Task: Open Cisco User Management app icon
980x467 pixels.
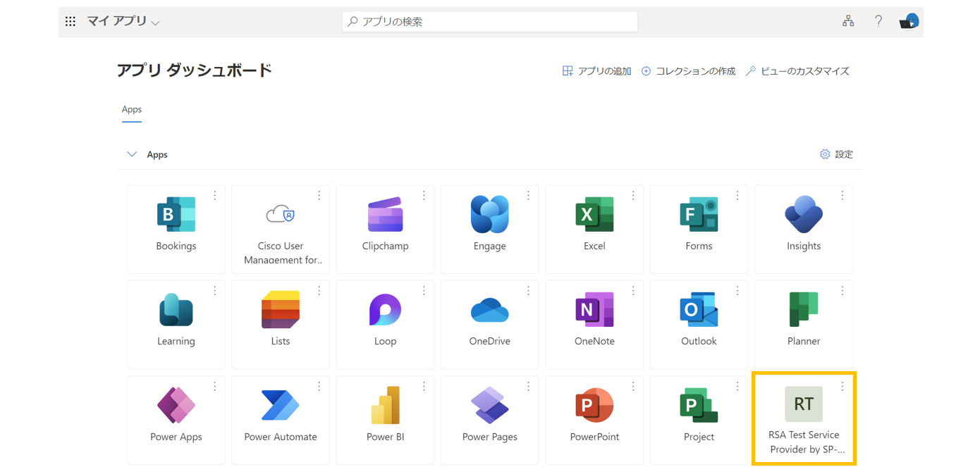Action: 281,214
